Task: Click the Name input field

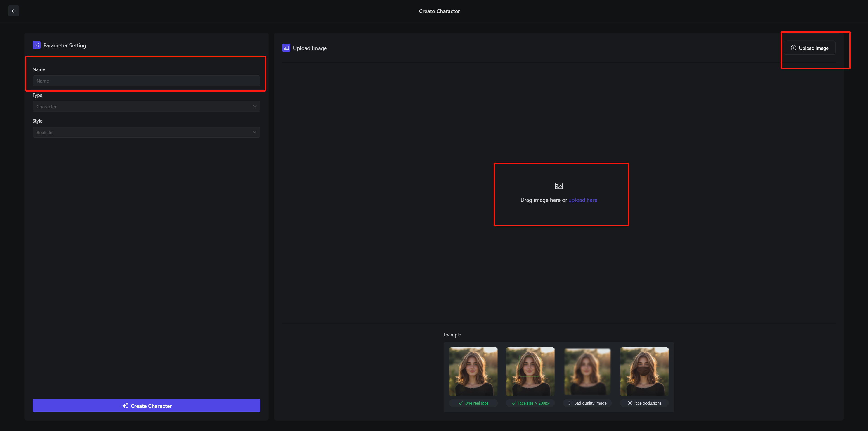Action: pos(146,81)
